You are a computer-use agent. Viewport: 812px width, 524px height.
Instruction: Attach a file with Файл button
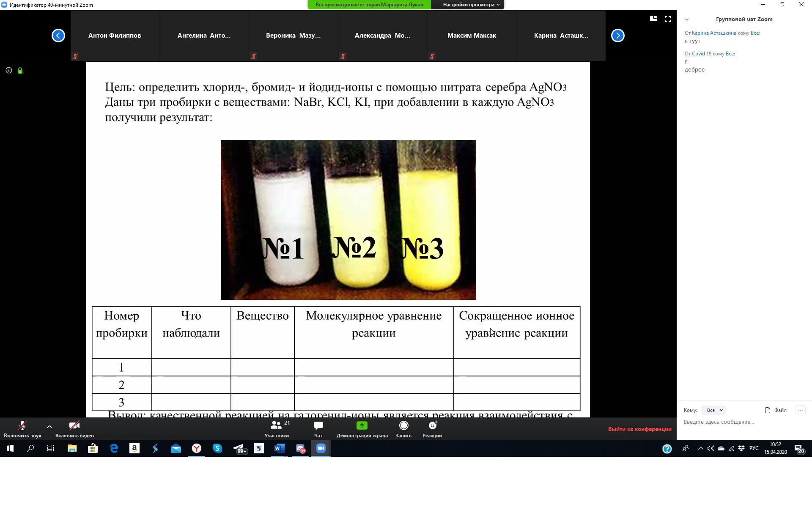pyautogui.click(x=776, y=410)
